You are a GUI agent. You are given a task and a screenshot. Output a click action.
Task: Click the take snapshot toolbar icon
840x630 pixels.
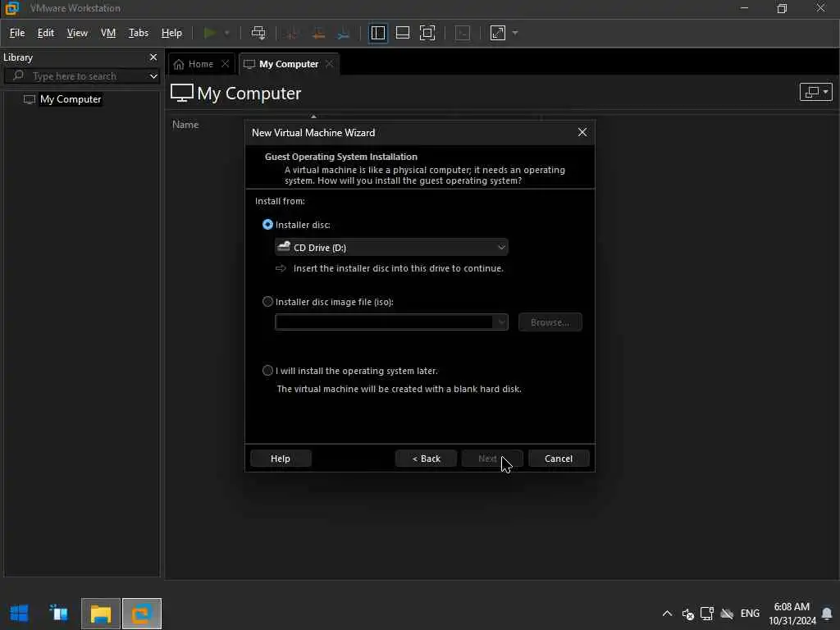pos(293,33)
